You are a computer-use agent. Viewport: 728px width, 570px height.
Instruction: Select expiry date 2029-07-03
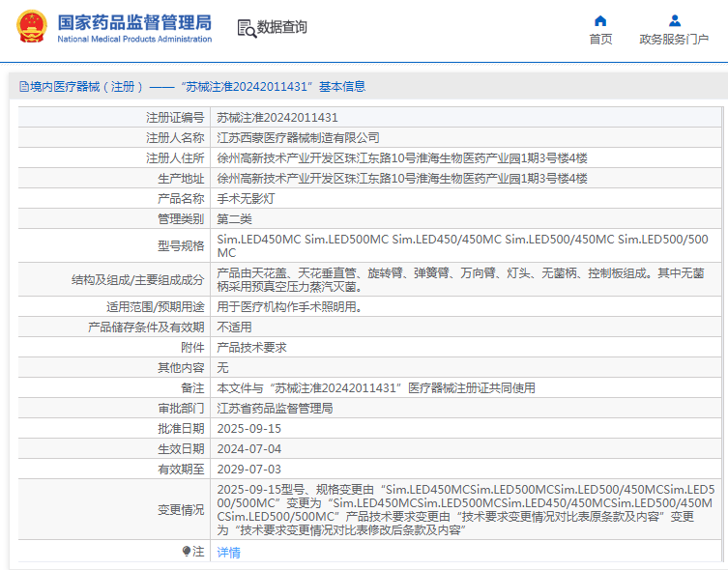point(248,470)
